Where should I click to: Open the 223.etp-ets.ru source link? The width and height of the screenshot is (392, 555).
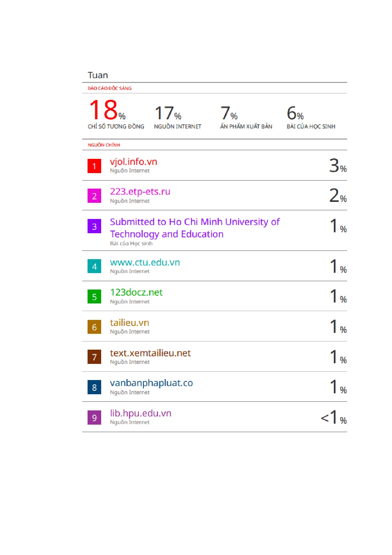[x=140, y=191]
